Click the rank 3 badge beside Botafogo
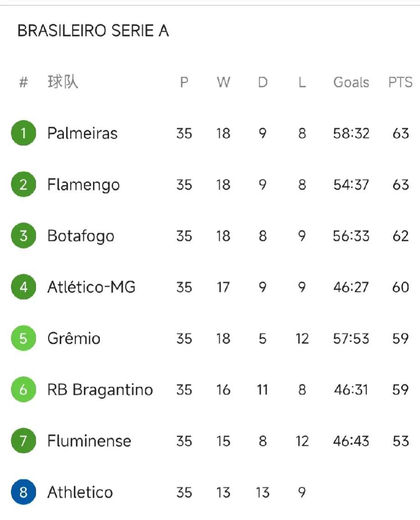The width and height of the screenshot is (420, 520). coord(23,236)
